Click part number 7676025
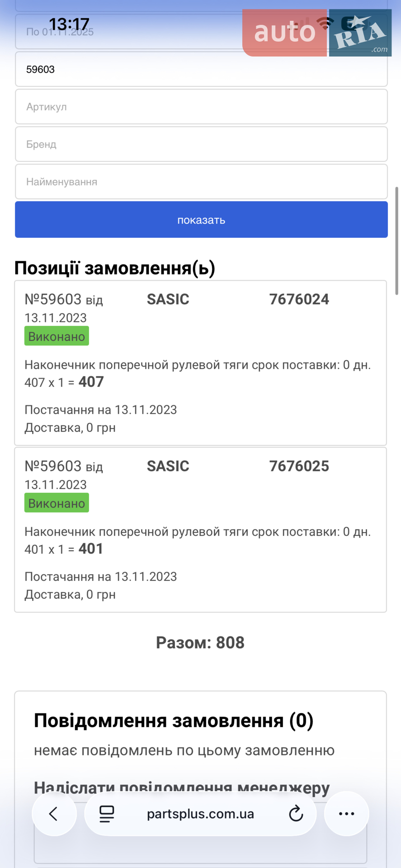Image resolution: width=401 pixels, height=868 pixels. click(299, 466)
